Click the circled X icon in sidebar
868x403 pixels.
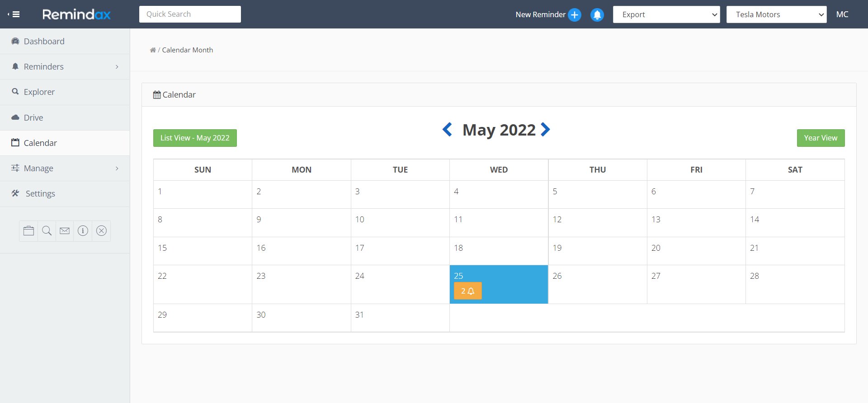(101, 231)
